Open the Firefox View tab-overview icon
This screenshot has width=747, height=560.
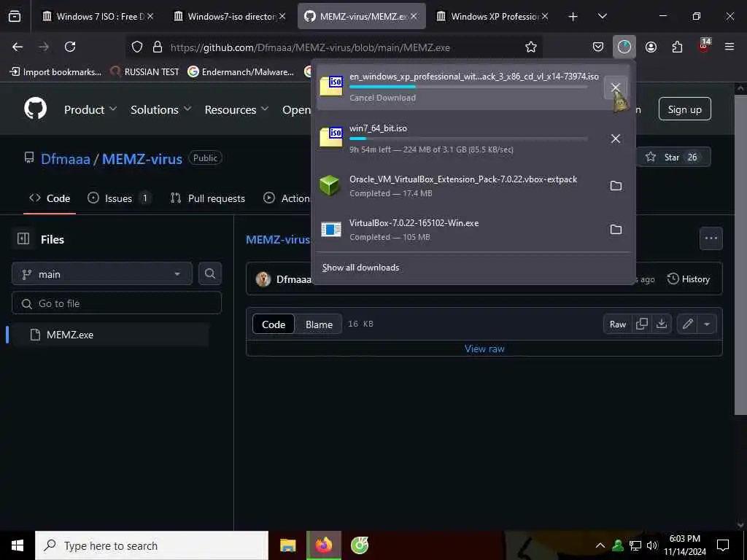click(x=15, y=17)
